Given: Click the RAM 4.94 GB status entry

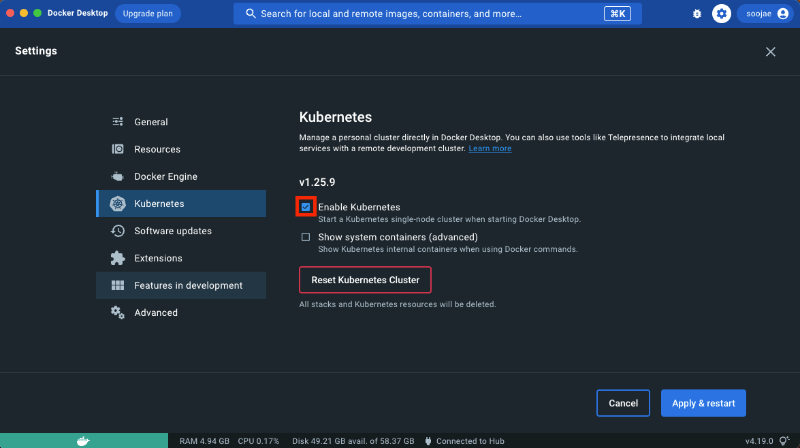Looking at the screenshot, I should [x=204, y=441].
